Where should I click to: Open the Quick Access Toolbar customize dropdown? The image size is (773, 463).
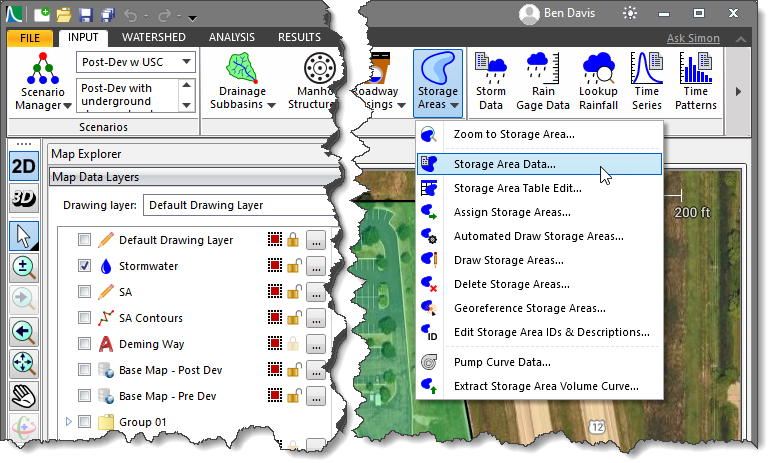193,19
